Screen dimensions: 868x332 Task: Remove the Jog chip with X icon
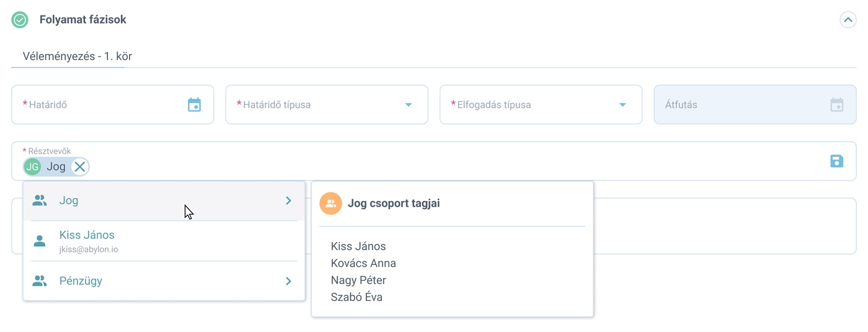click(80, 167)
